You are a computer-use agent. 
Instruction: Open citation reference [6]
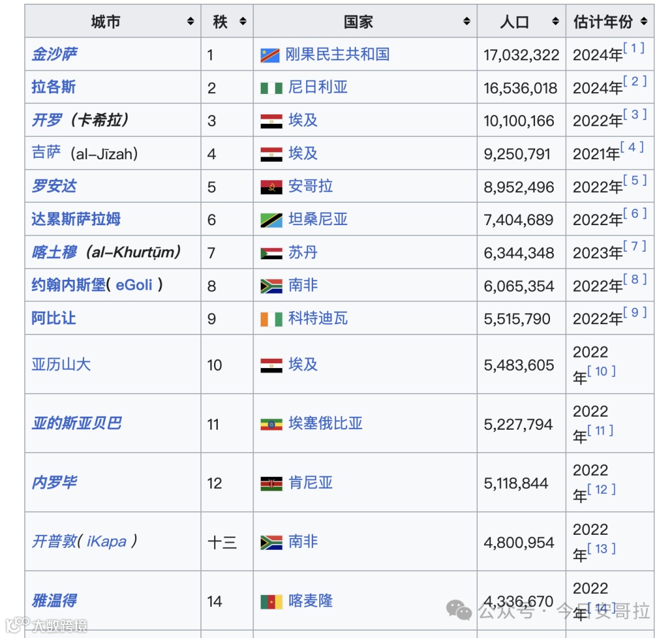(635, 213)
